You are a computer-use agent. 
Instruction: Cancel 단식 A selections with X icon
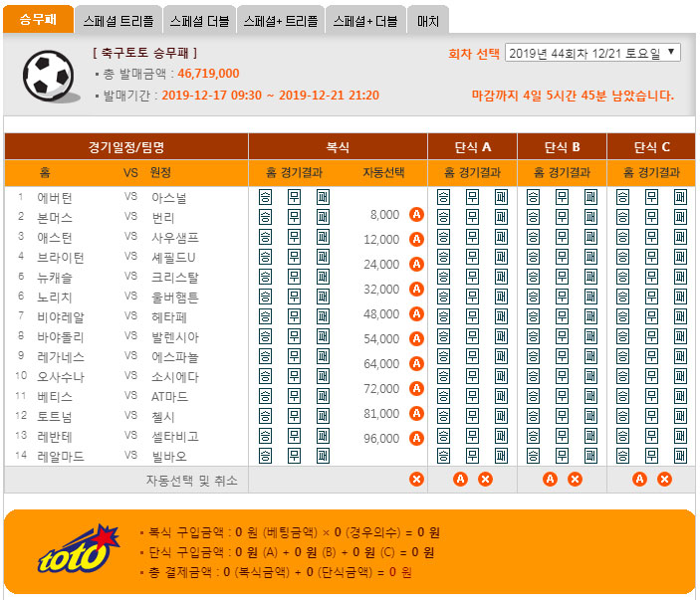485,480
